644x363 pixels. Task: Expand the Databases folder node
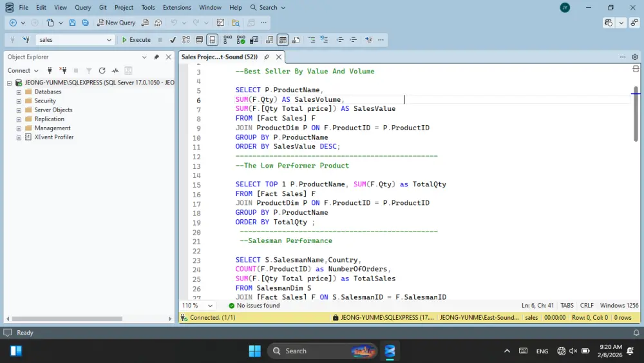click(19, 92)
